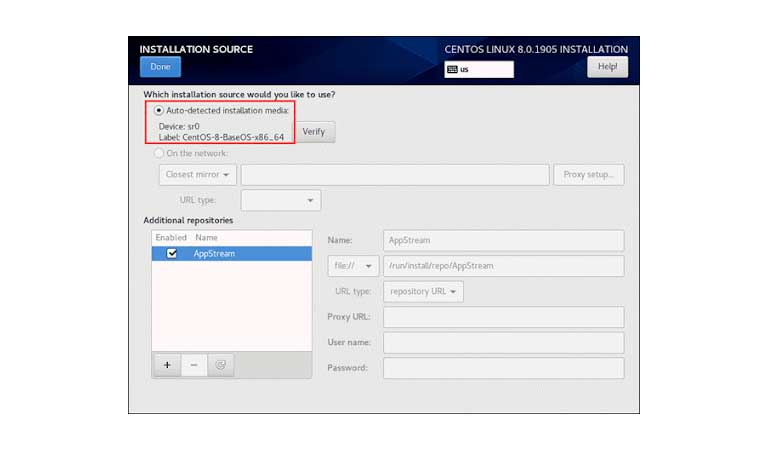The width and height of the screenshot is (768, 450).
Task: Click the us keyboard layout indicator
Action: click(479, 70)
